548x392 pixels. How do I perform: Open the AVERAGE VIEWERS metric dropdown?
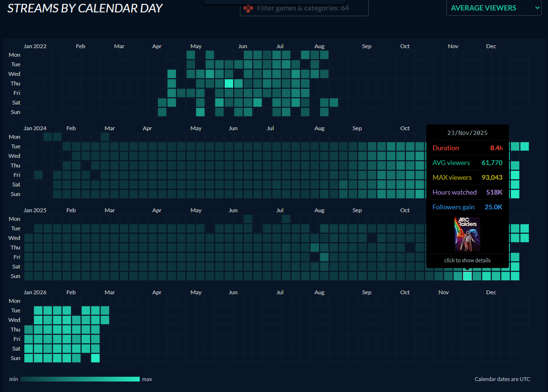coord(494,8)
